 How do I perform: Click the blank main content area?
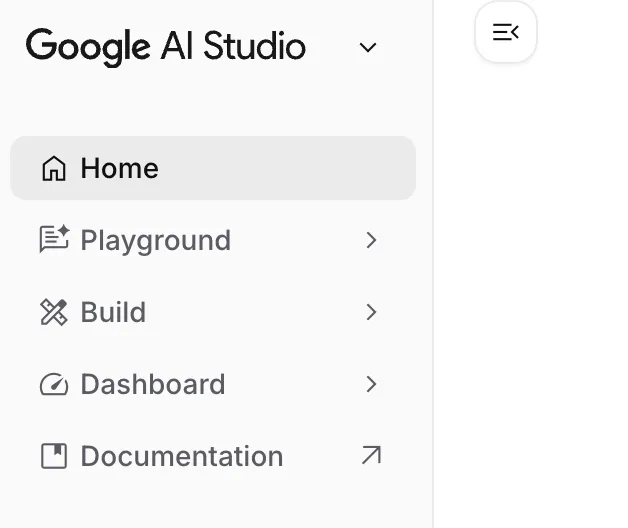(x=530, y=300)
